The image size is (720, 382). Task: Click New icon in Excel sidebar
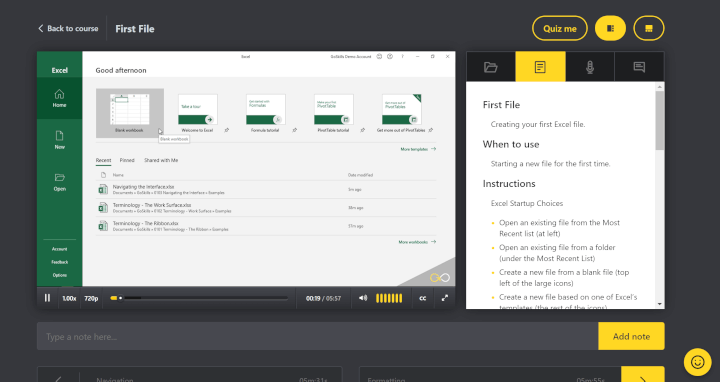click(59, 140)
